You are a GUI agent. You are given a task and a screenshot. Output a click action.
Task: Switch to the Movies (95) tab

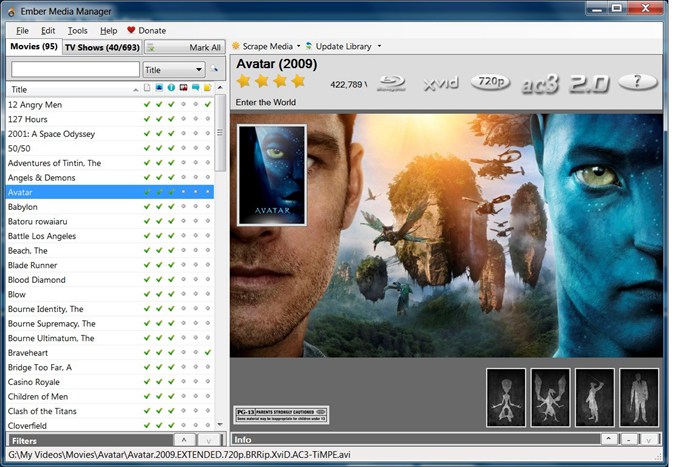(34, 46)
